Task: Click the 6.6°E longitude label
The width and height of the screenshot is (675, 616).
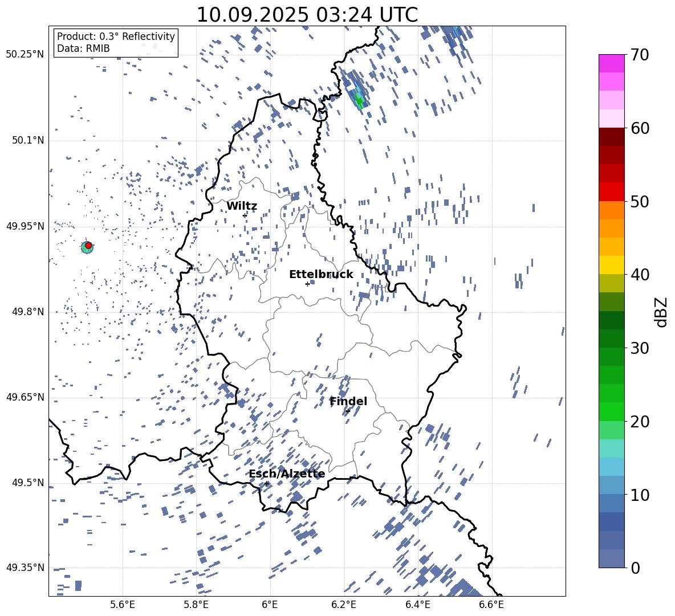Action: pos(491,605)
